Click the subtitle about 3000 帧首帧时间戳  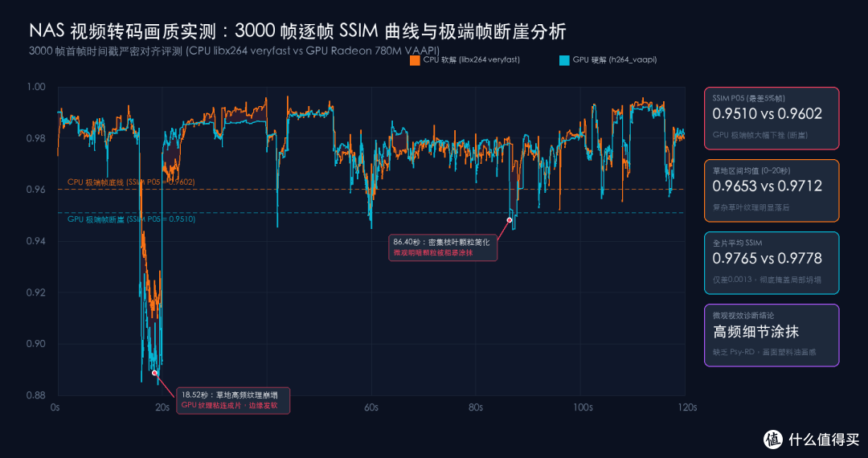point(235,51)
